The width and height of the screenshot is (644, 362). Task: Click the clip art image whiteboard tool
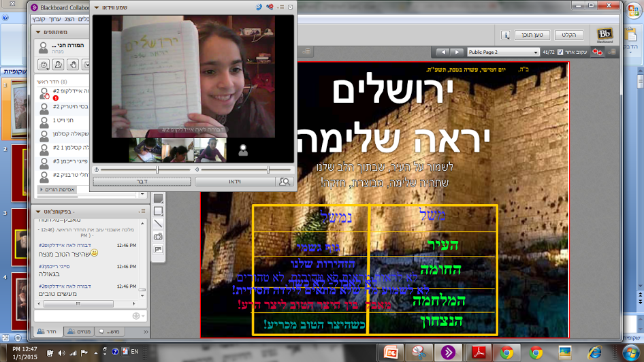pos(158,249)
